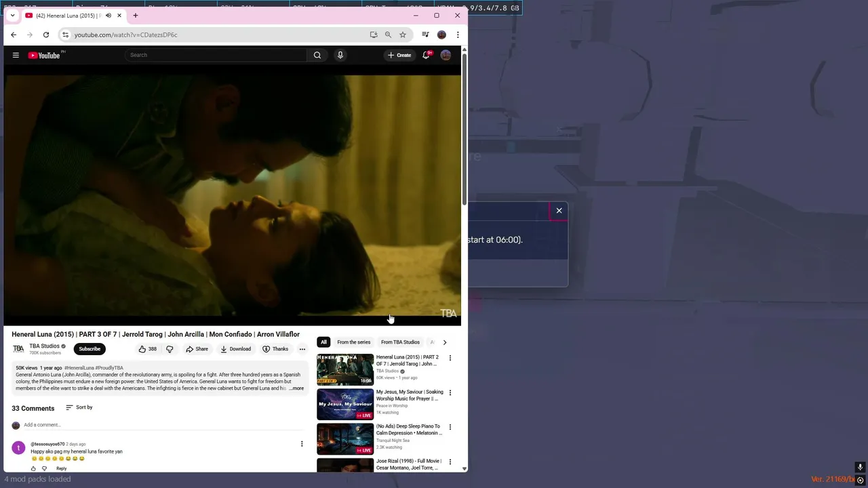This screenshot has width=868, height=488.
Task: Dislike the tessosuyos670 comment
Action: [x=45, y=468]
